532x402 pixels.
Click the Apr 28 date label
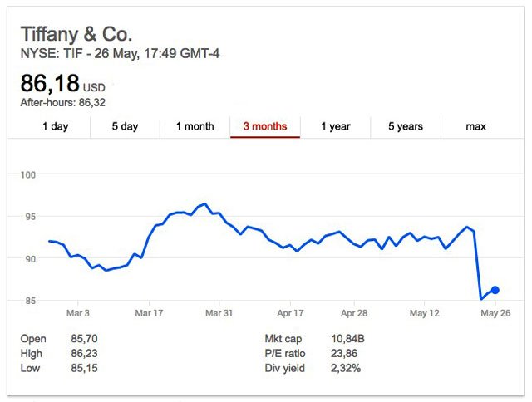pyautogui.click(x=354, y=313)
